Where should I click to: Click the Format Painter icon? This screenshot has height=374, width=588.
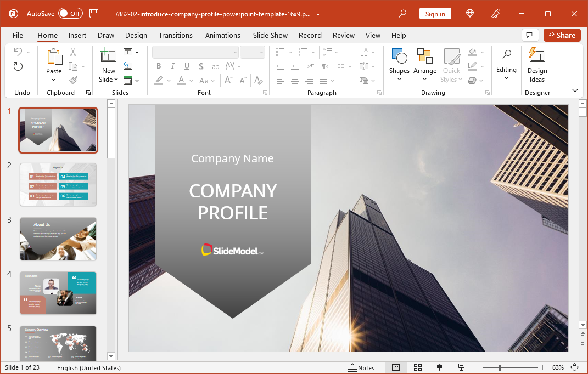point(73,80)
